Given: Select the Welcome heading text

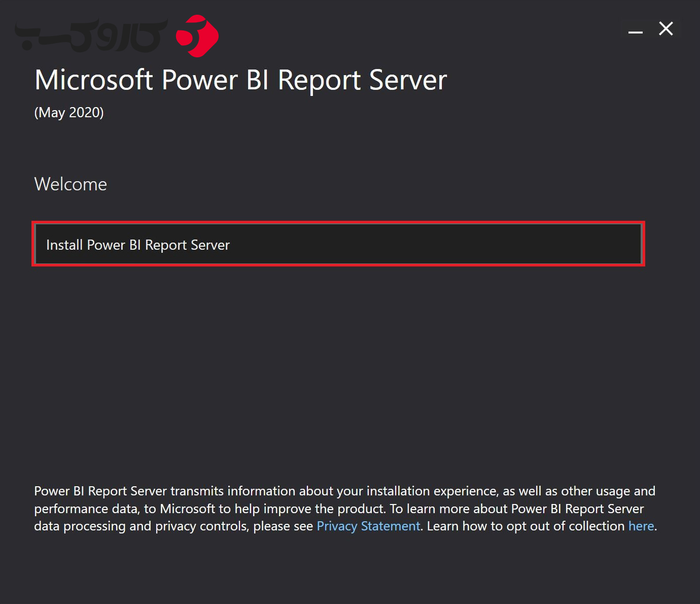Looking at the screenshot, I should tap(70, 184).
